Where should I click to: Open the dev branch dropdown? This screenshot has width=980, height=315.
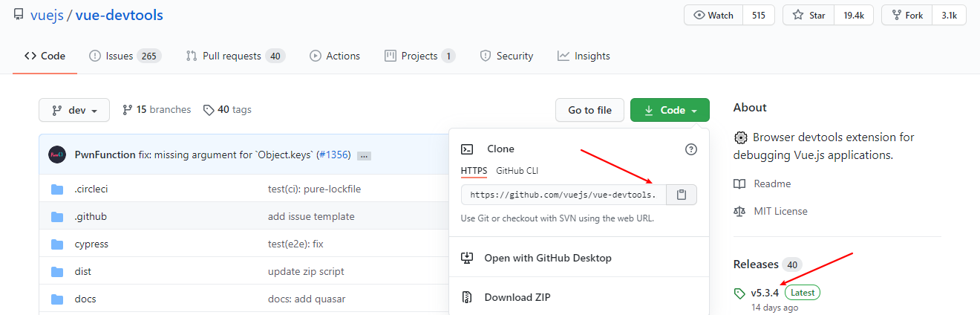point(74,110)
